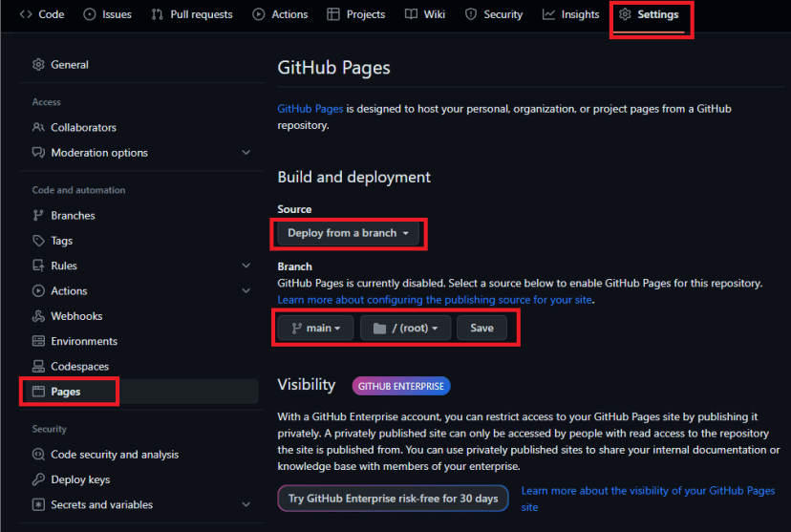This screenshot has height=532, width=791.
Task: Click the Settings gear icon in top bar
Action: pyautogui.click(x=625, y=14)
